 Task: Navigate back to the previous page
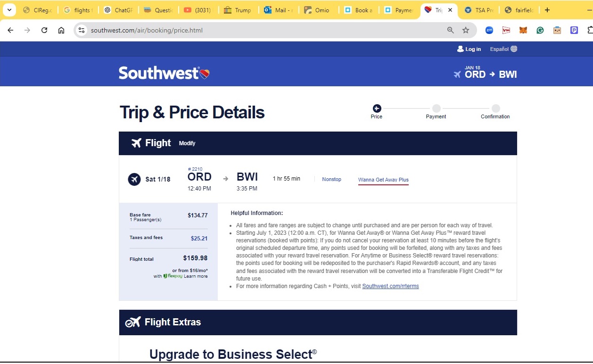tap(10, 30)
